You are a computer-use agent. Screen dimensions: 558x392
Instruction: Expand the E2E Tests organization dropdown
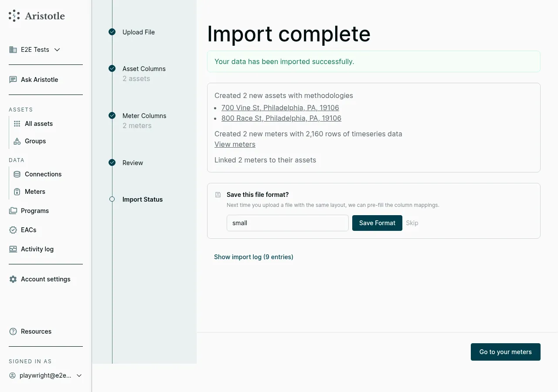pos(57,50)
